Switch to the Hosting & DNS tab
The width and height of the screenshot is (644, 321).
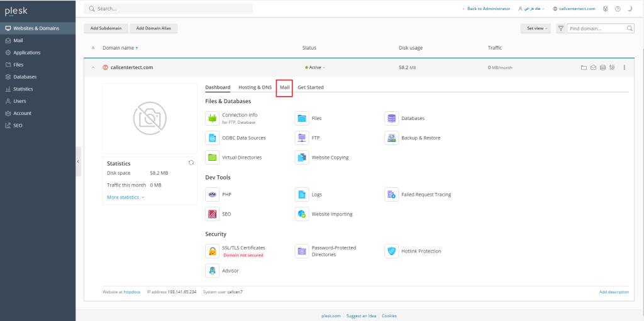coord(255,87)
